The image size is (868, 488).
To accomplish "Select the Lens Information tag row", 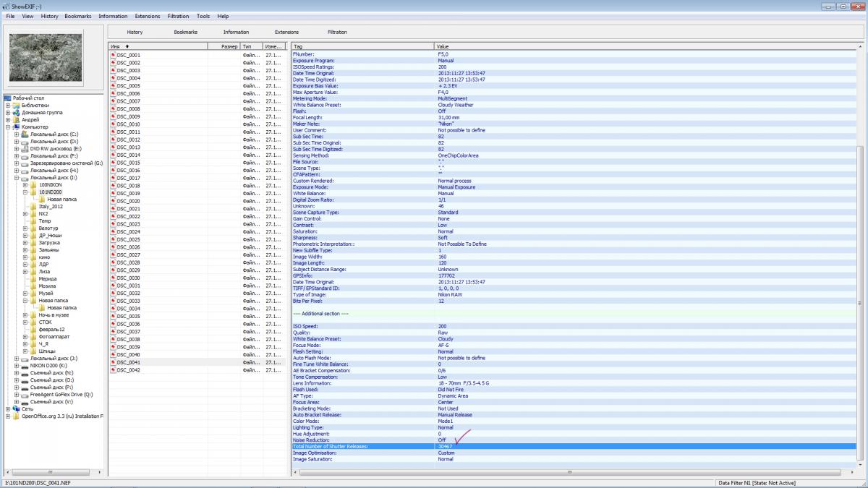I will [574, 383].
